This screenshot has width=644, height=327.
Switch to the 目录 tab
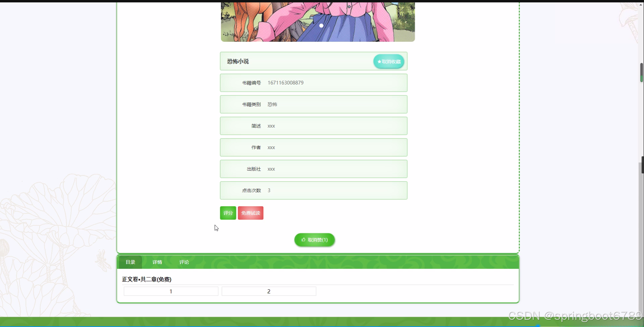click(x=130, y=262)
